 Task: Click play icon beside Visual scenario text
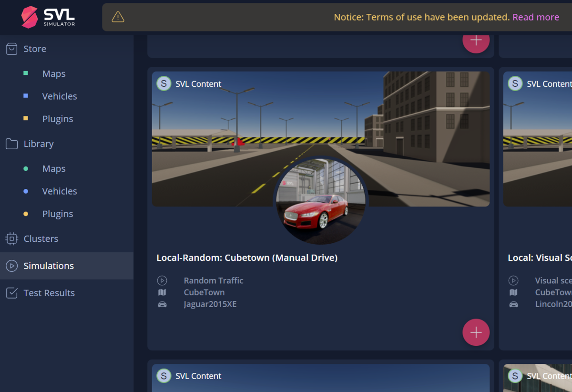coord(513,280)
